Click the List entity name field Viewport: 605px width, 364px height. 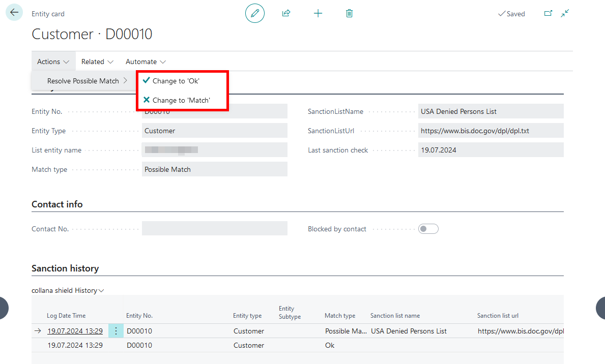point(215,150)
